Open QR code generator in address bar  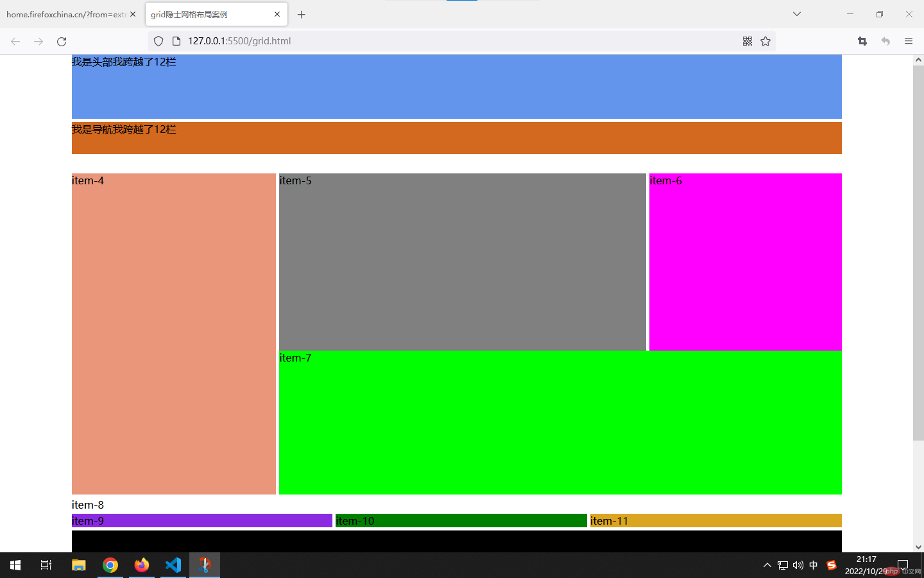pos(748,41)
